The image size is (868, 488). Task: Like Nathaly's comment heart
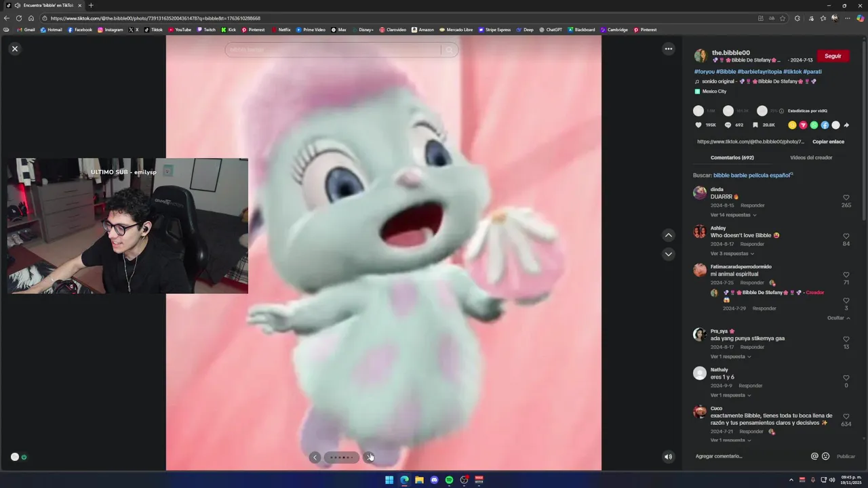(x=846, y=378)
